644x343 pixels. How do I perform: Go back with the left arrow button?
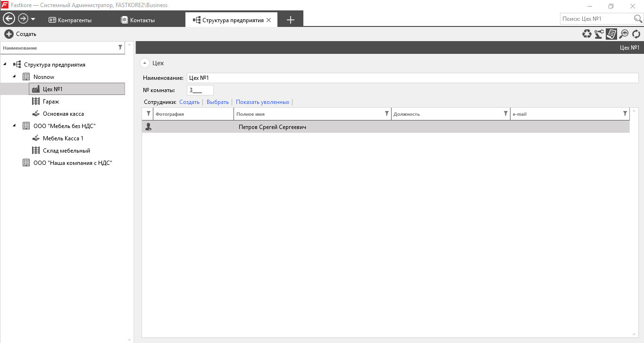click(x=9, y=19)
